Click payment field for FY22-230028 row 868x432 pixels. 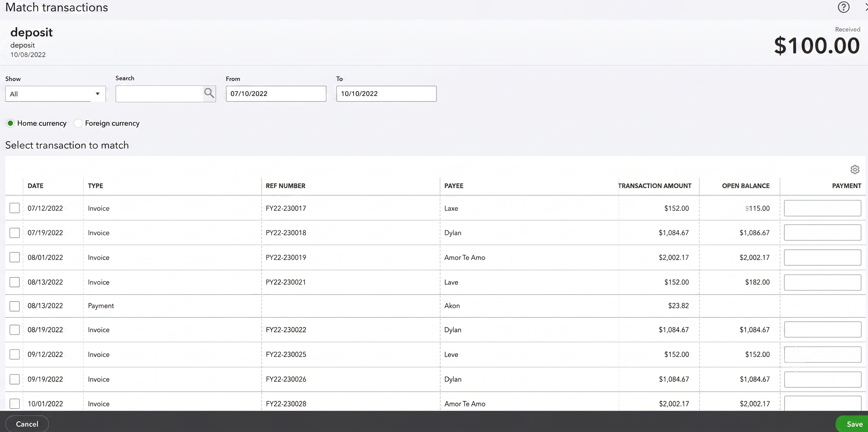(x=822, y=404)
